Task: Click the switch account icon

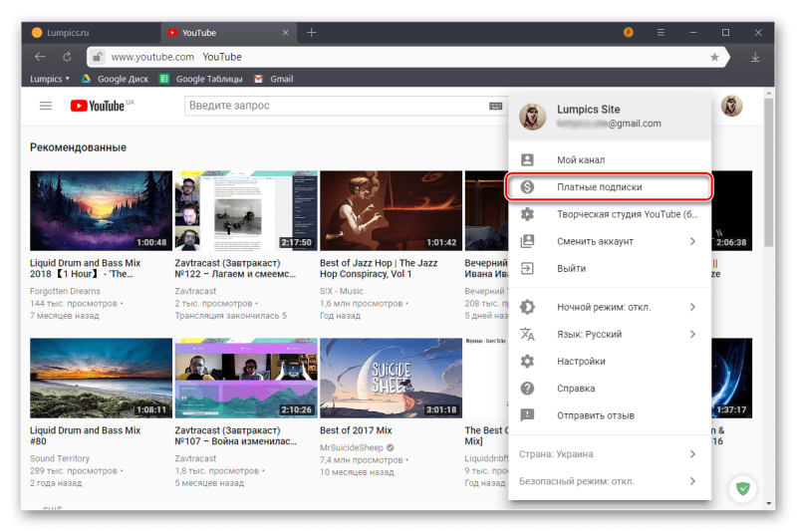Action: (x=527, y=241)
